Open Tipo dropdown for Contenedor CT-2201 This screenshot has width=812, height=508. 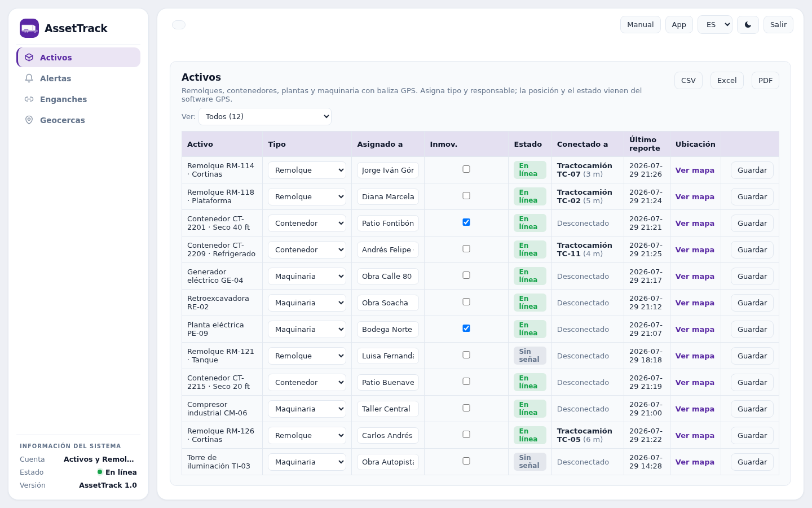pos(307,224)
